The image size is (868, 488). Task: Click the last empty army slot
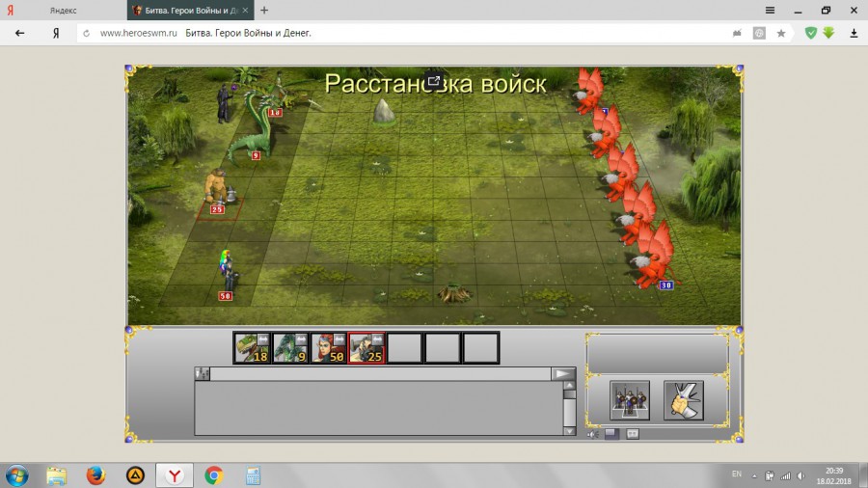[x=480, y=348]
